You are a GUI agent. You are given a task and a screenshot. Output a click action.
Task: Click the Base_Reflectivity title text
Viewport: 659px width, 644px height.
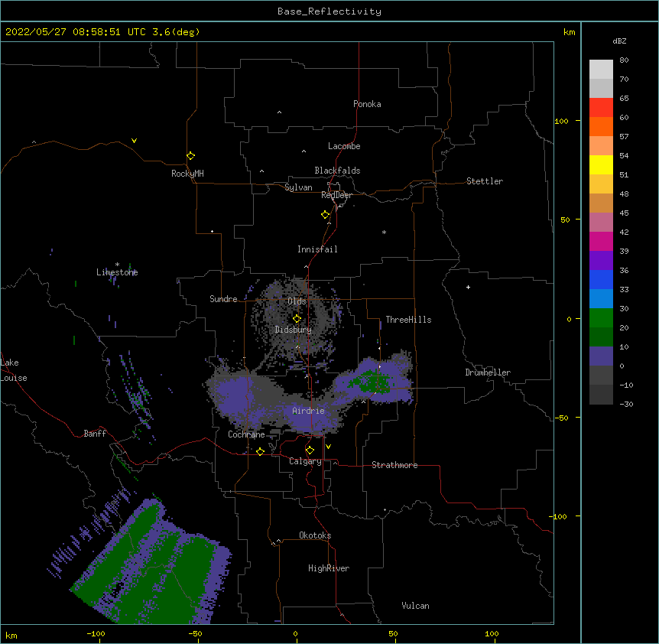pos(329,11)
